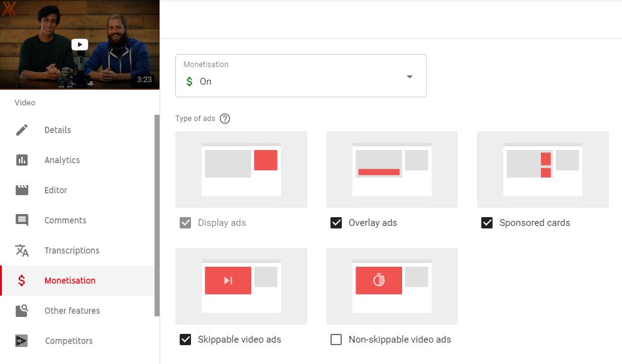Image resolution: width=622 pixels, height=364 pixels.
Task: Click the Details pencil icon
Action: coord(22,130)
